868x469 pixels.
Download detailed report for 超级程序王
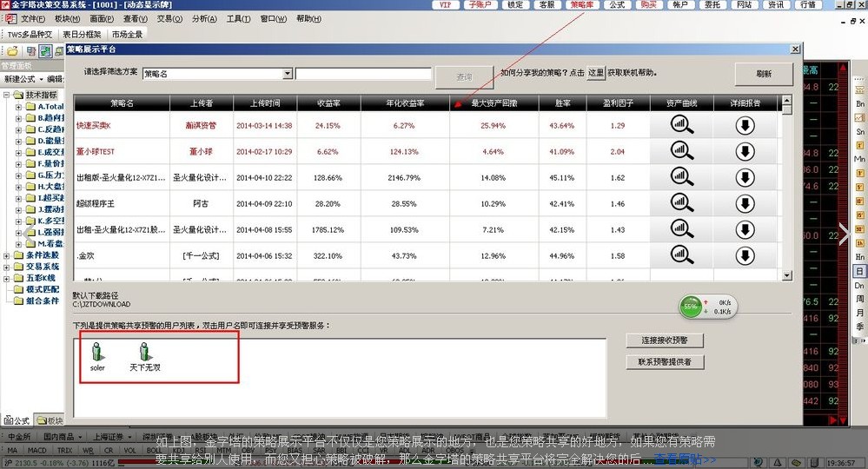pos(745,203)
